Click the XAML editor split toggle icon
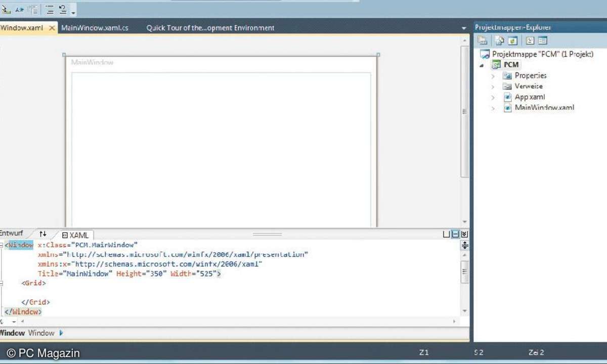 [465, 245]
